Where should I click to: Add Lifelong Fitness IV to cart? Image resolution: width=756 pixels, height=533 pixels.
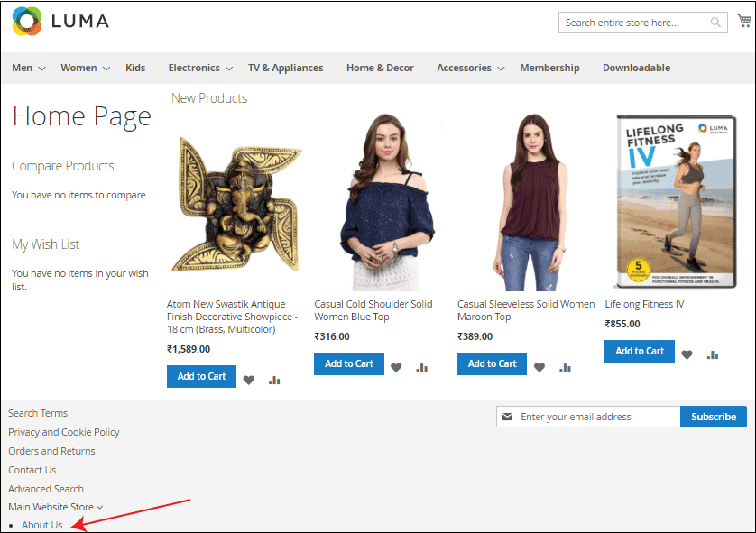pyautogui.click(x=640, y=352)
